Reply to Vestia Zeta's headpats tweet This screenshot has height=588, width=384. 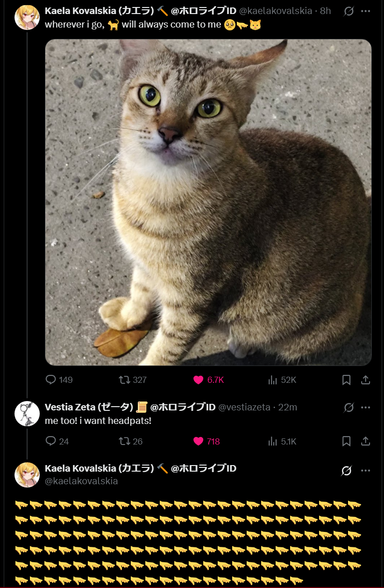tap(51, 441)
